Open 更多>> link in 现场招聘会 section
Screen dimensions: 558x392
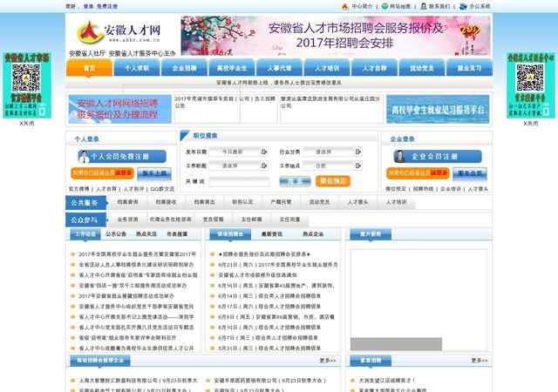coord(329,360)
